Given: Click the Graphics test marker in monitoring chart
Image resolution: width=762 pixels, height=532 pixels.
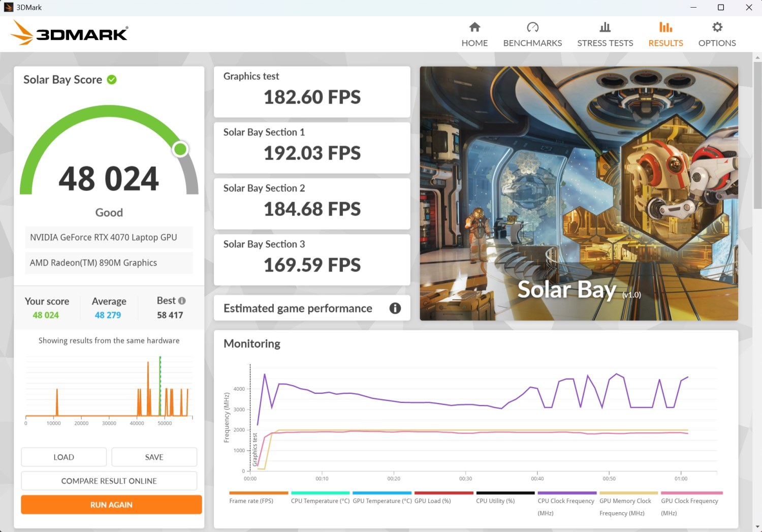Looking at the screenshot, I should coord(255,450).
